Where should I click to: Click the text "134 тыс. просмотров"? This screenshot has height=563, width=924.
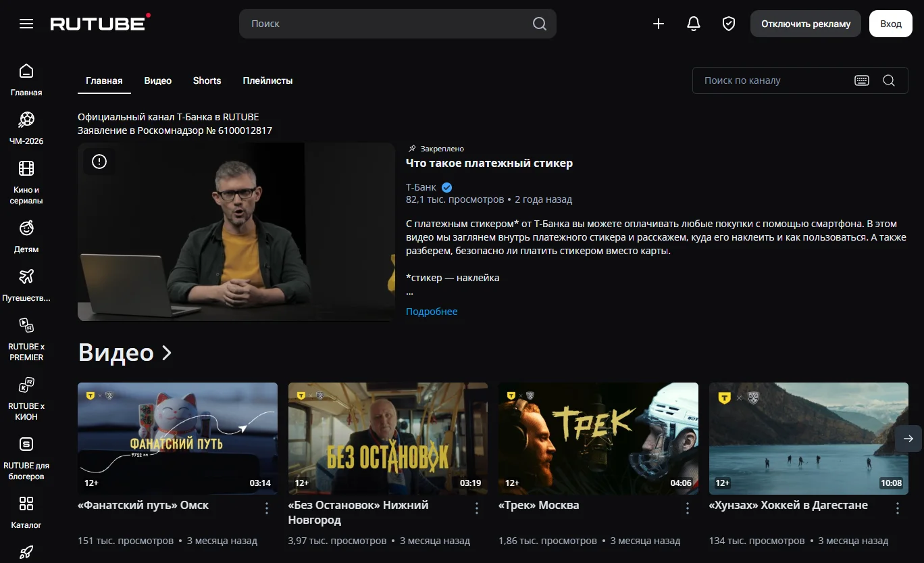757,541
